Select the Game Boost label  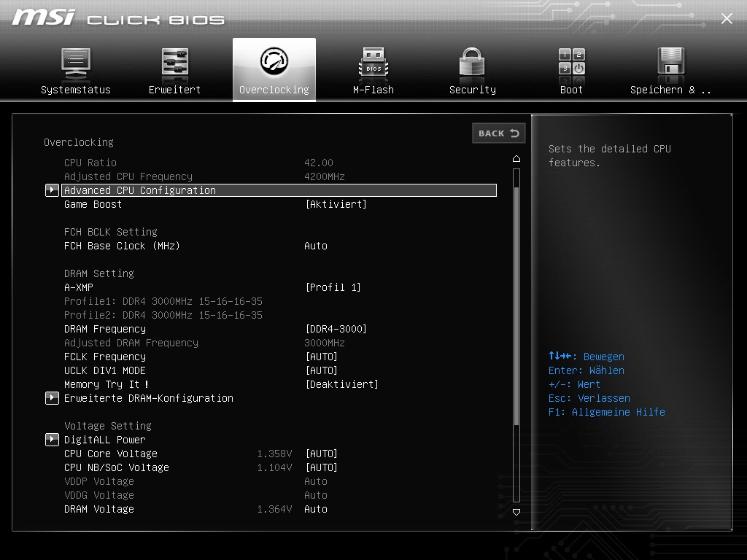click(x=93, y=204)
